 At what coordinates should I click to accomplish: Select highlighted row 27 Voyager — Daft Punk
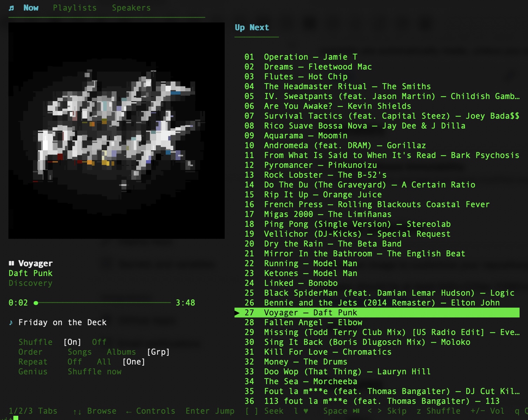coord(377,313)
